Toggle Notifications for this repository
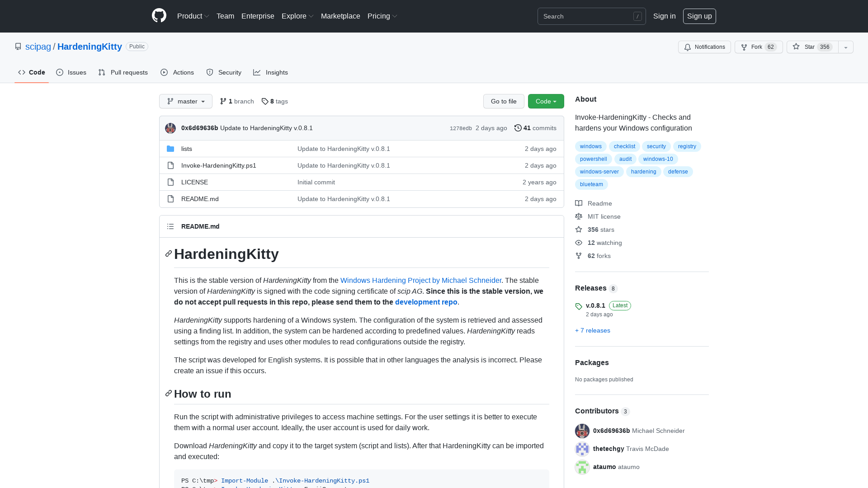 (x=704, y=47)
